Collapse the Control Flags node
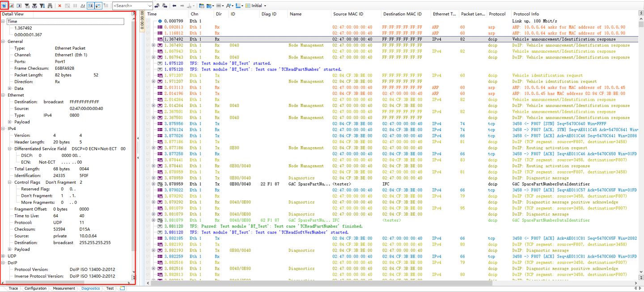This screenshot has height=292, width=644. [x=10, y=182]
